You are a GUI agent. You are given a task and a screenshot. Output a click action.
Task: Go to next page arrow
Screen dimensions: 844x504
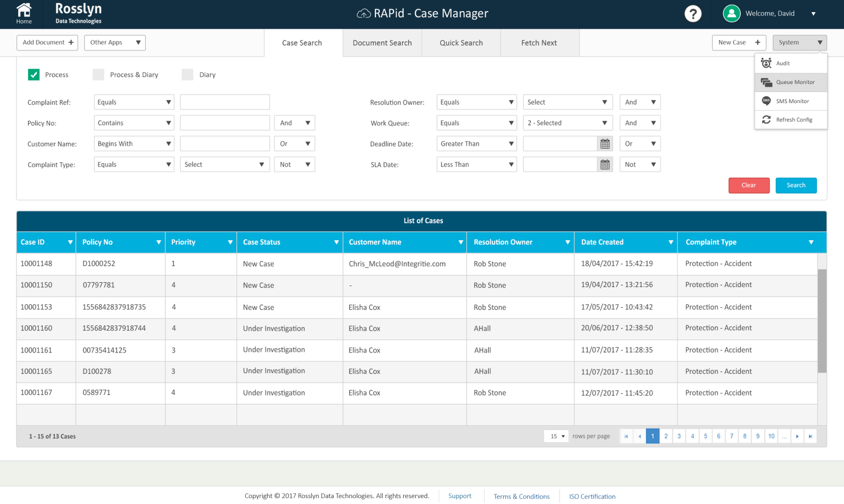797,436
